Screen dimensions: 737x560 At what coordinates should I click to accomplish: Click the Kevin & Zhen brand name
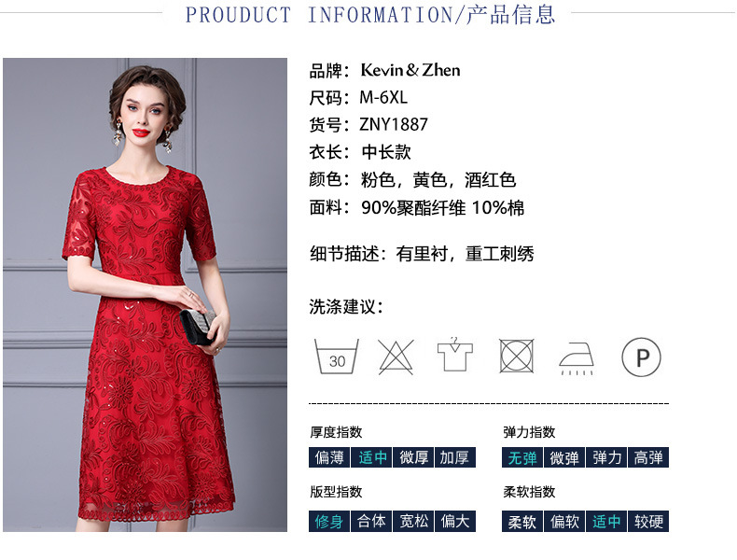coord(410,70)
